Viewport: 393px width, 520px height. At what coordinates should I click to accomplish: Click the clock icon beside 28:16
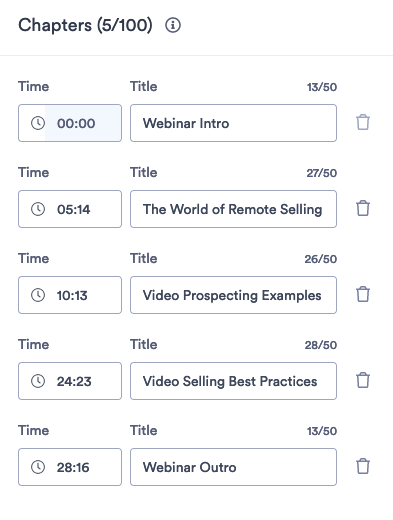tap(38, 467)
